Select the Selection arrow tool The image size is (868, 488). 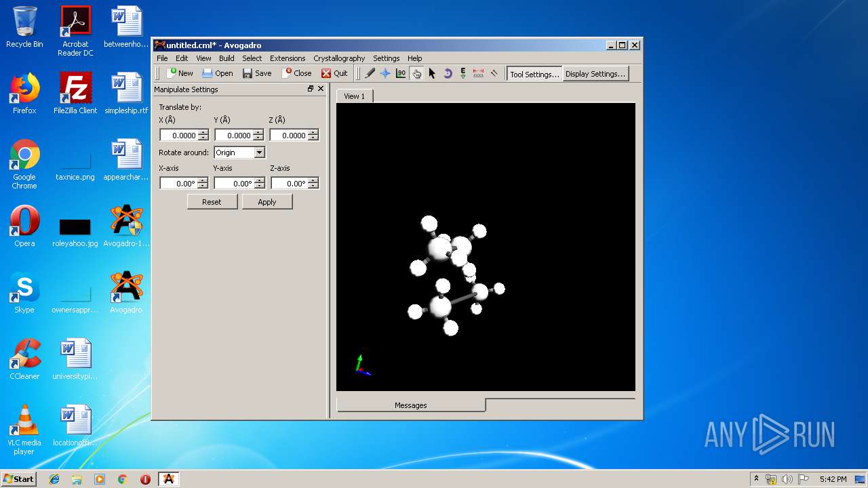432,73
